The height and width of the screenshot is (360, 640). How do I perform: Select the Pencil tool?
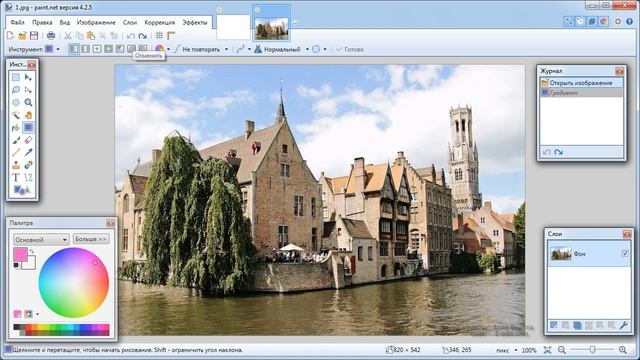[16, 153]
